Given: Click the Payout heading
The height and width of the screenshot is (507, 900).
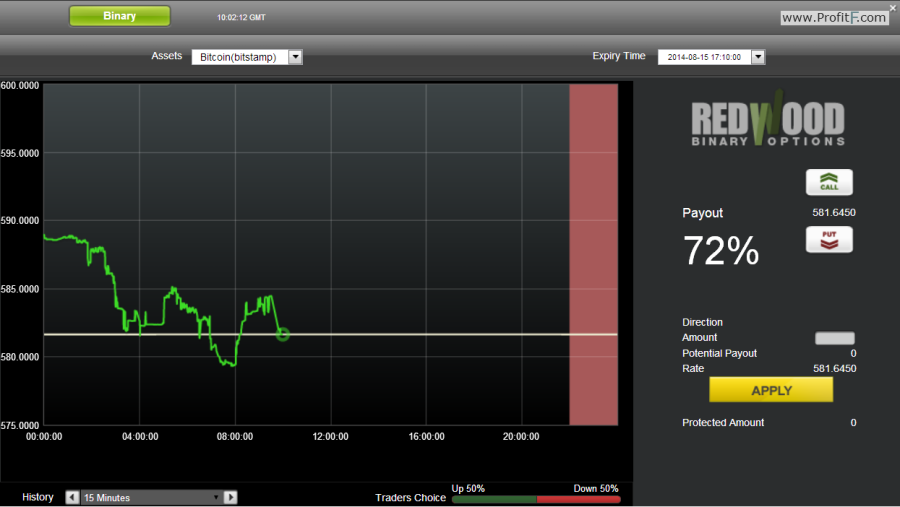Looking at the screenshot, I should (703, 213).
